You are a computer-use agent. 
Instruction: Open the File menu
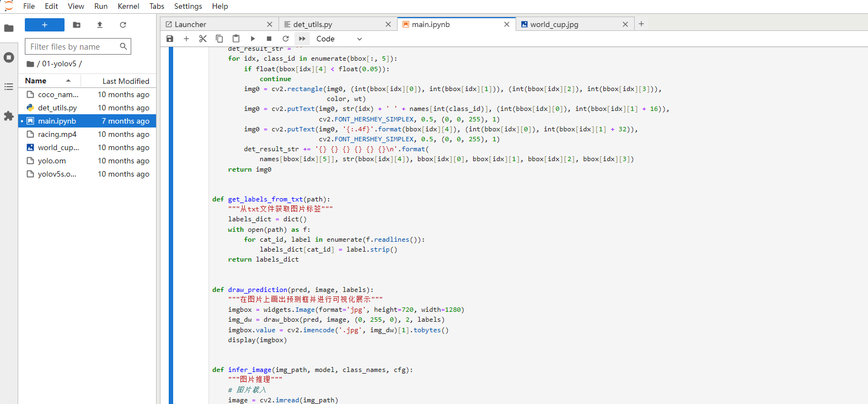click(29, 6)
